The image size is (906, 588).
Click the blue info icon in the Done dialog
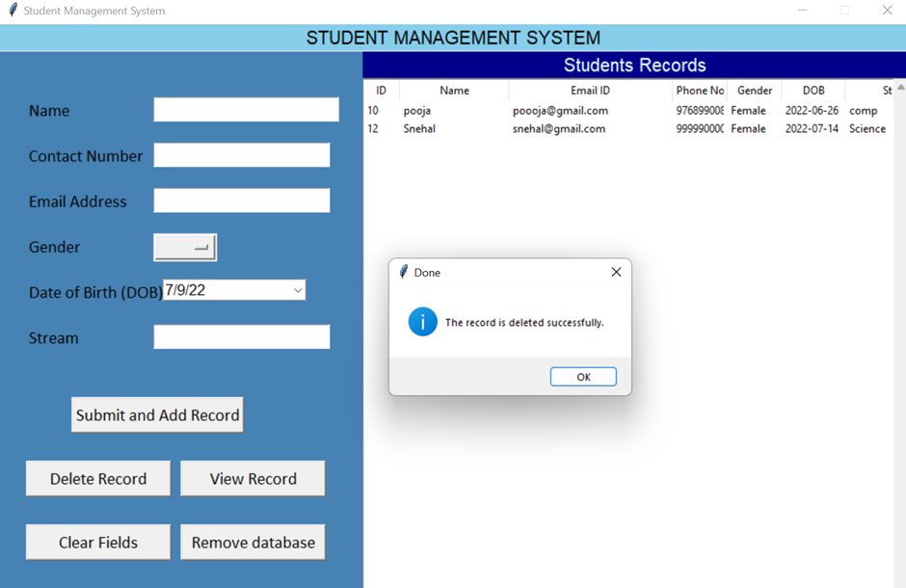[421, 322]
